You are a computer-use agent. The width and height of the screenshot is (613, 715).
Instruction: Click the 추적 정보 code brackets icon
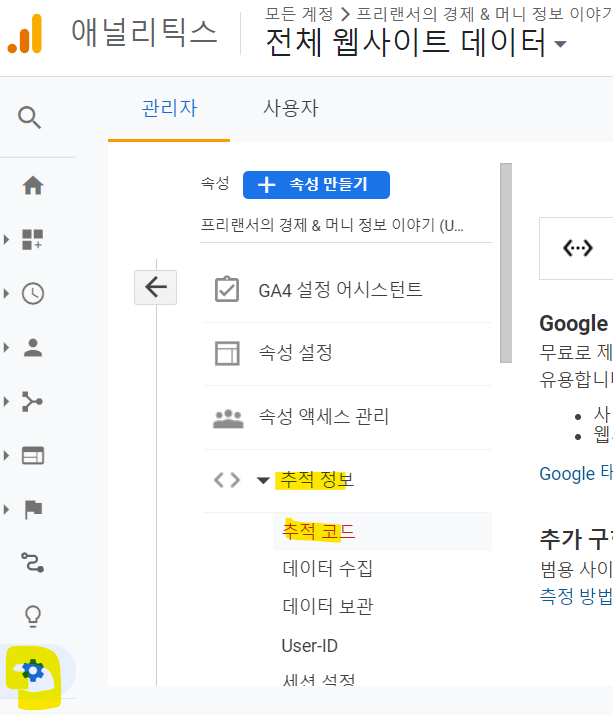227,480
